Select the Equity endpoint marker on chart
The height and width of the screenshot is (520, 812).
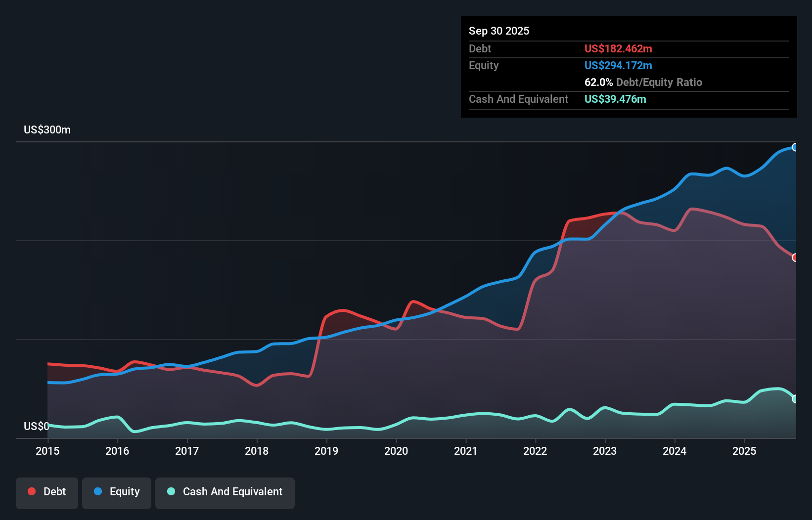coord(795,147)
